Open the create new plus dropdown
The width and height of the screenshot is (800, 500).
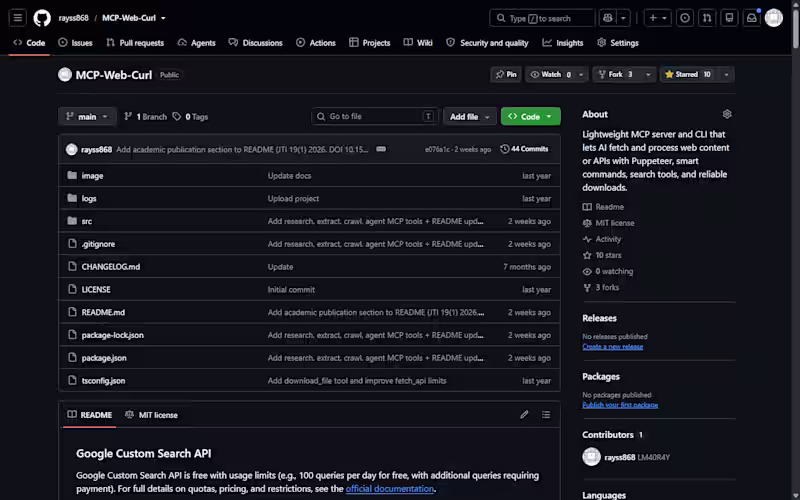click(x=658, y=18)
